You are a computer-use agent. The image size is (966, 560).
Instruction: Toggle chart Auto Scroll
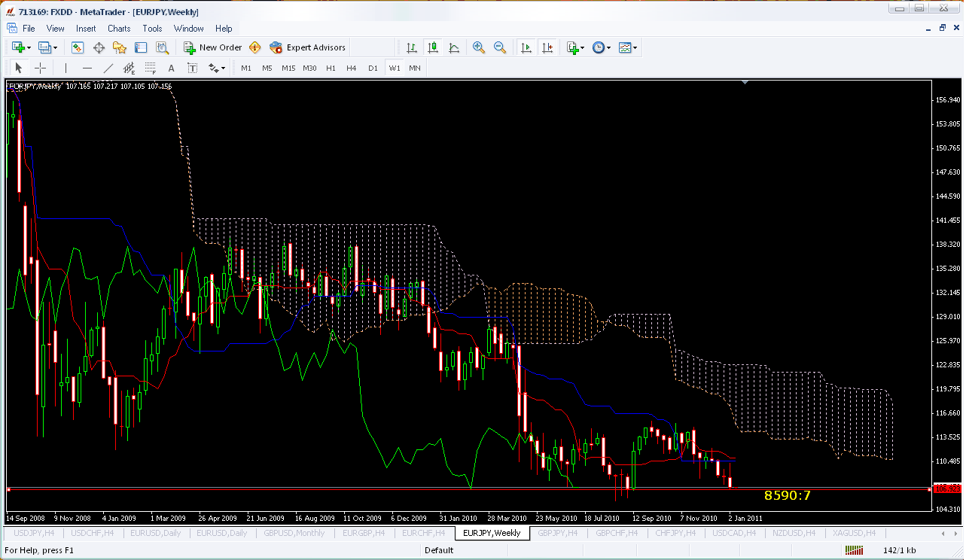(x=526, y=47)
